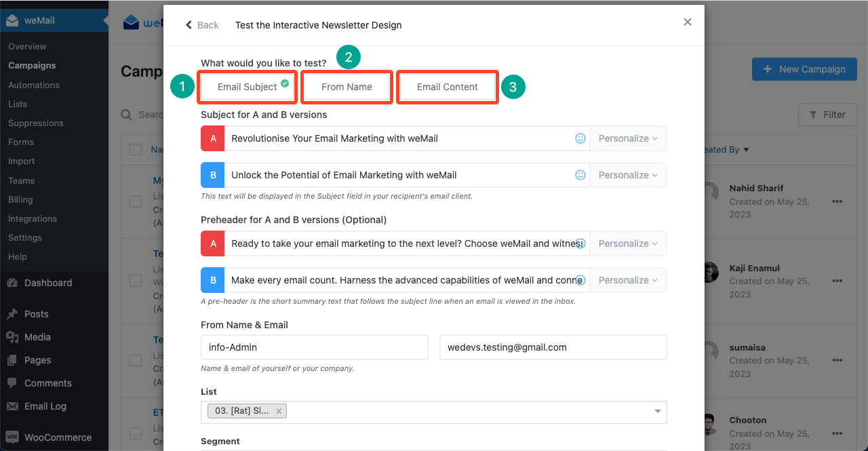Open the emoji picker for Subject version B
This screenshot has width=868, height=451.
click(580, 175)
